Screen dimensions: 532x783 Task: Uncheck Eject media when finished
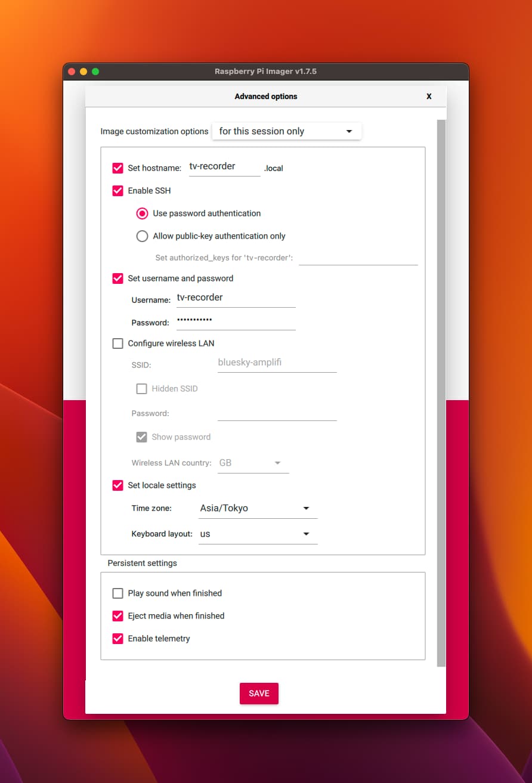pyautogui.click(x=118, y=616)
